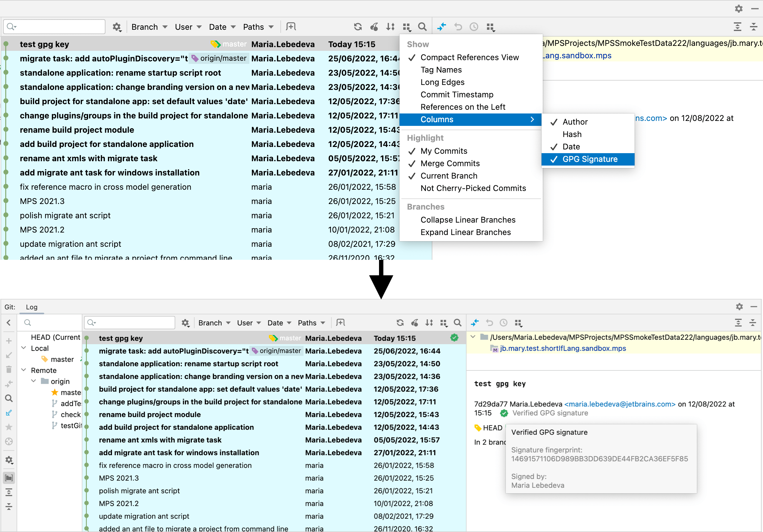
Task: Open the Paths filter dropdown in the upper toolbar
Action: (x=258, y=27)
